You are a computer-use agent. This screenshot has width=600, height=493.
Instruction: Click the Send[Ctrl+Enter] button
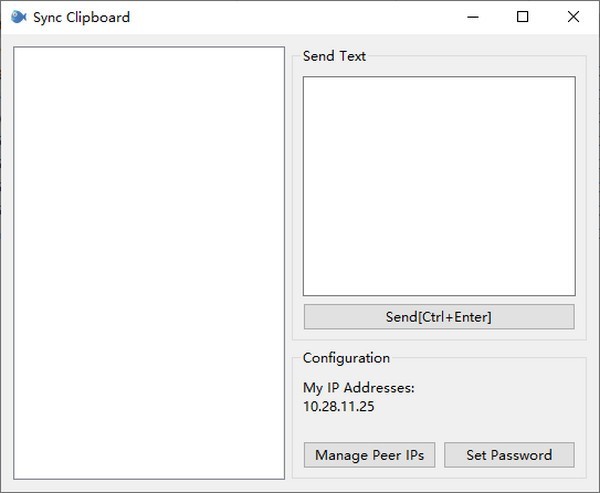[439, 317]
